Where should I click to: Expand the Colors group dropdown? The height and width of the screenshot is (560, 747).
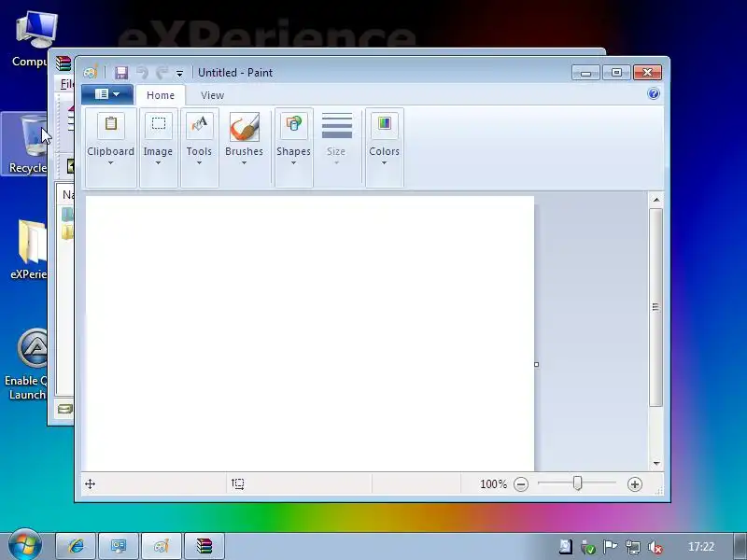click(384, 162)
